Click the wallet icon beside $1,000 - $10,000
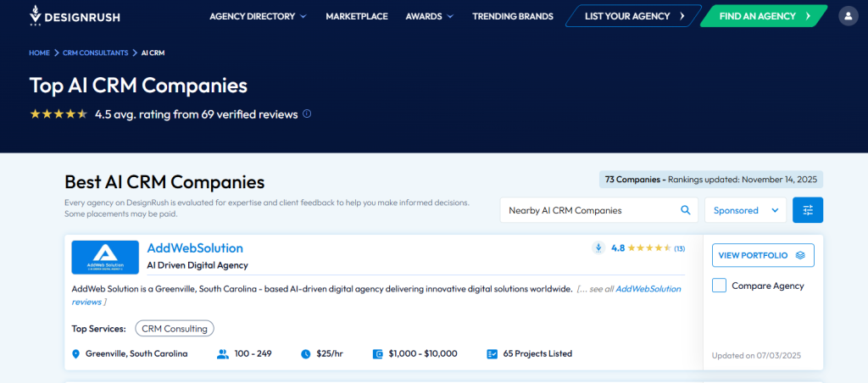868x383 pixels. click(378, 353)
